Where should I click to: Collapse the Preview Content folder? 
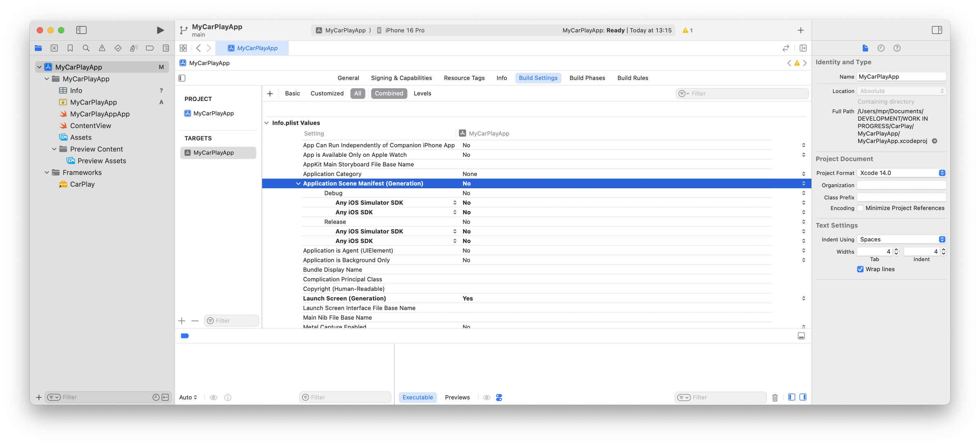54,149
